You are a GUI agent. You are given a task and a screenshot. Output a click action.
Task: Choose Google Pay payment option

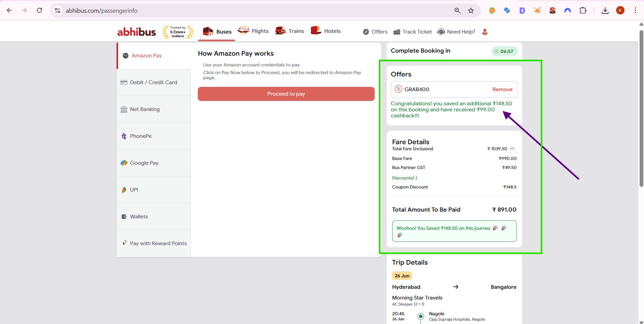tap(154, 163)
